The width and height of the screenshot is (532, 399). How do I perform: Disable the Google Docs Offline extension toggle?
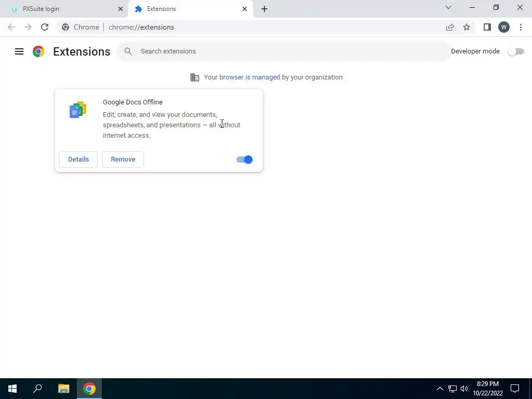(x=244, y=159)
